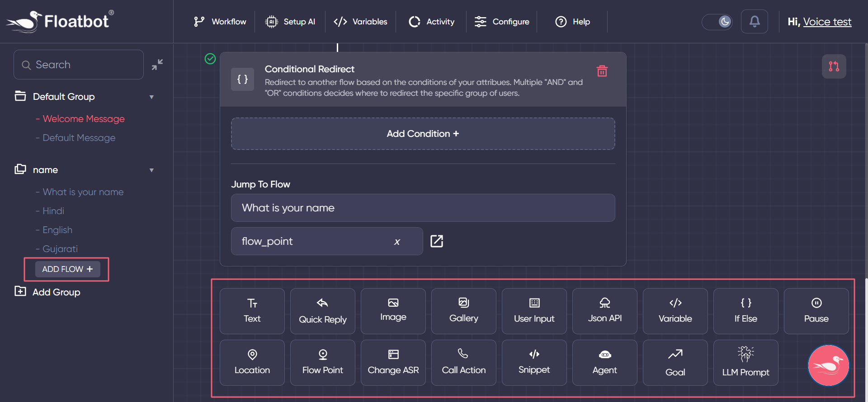Collapse the sidebar with the arrows icon

click(x=157, y=65)
